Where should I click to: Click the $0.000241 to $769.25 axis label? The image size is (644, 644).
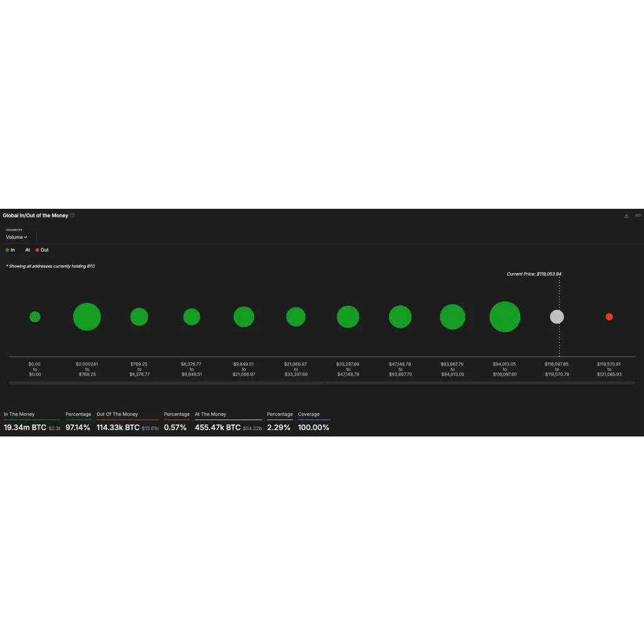[x=87, y=369]
